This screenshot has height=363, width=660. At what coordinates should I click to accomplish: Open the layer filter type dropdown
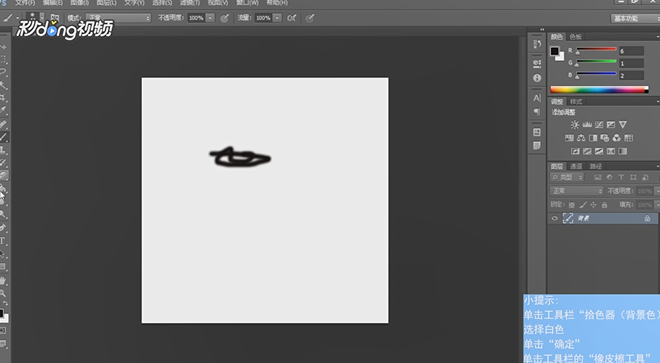coord(567,177)
